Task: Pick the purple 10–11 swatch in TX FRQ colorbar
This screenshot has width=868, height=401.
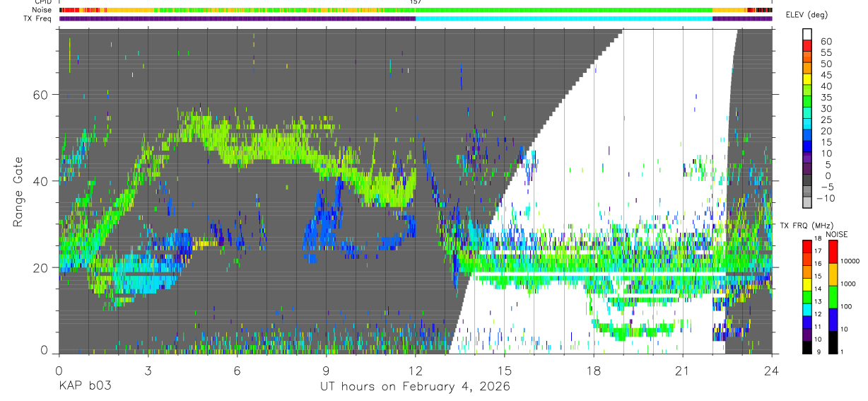Action: click(807, 335)
